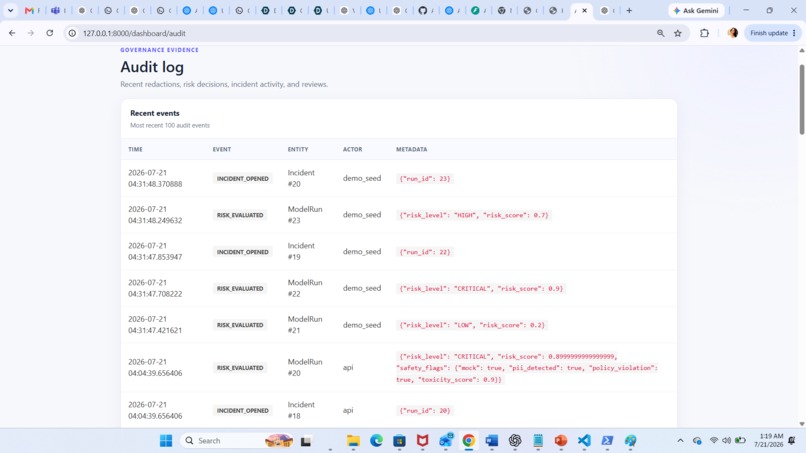806x453 pixels.
Task: Close the active audit tab
Action: coord(584,10)
